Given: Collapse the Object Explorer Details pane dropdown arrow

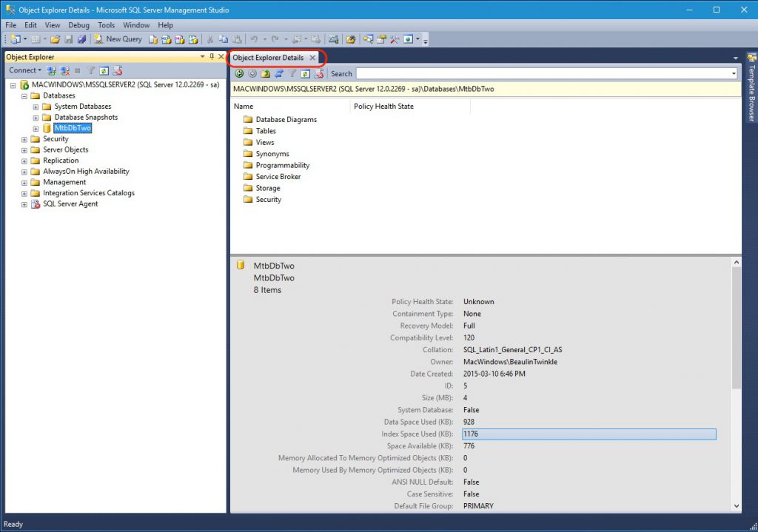Looking at the screenshot, I should tap(735, 57).
